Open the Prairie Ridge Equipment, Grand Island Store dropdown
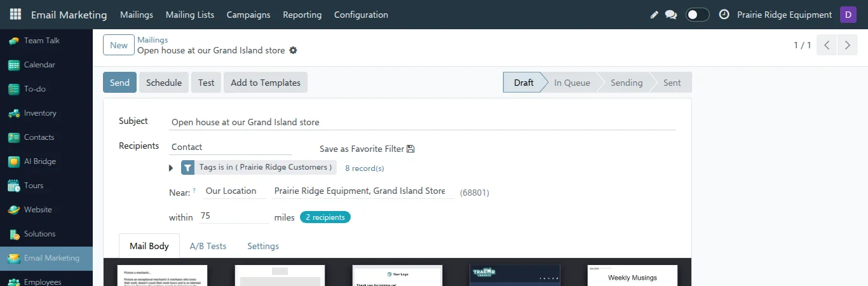This screenshot has height=286, width=868. coord(362,191)
